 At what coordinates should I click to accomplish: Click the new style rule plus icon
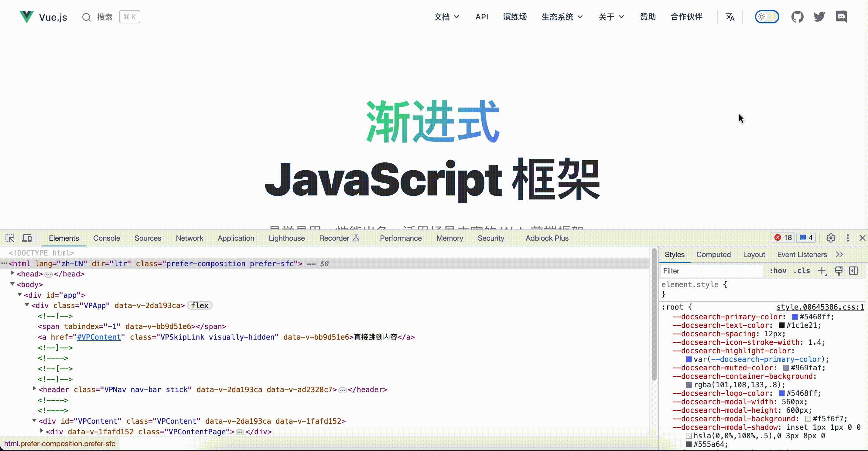click(x=822, y=271)
